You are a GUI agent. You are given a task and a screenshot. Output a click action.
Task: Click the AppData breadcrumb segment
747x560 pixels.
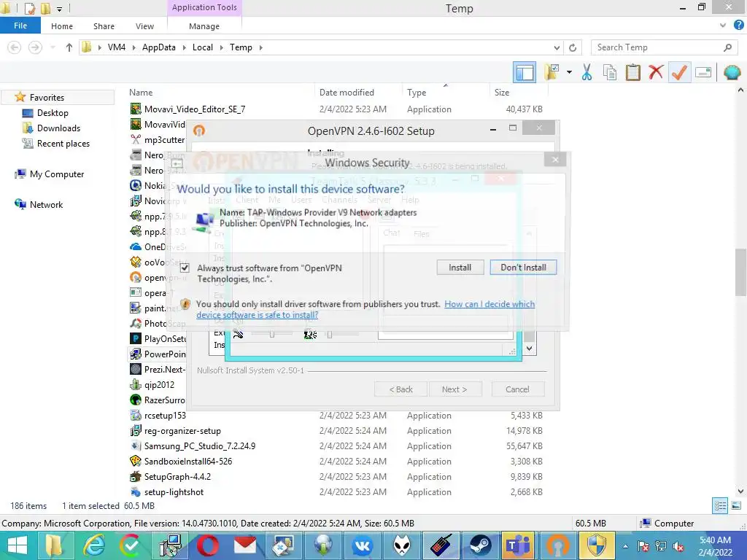pos(158,47)
